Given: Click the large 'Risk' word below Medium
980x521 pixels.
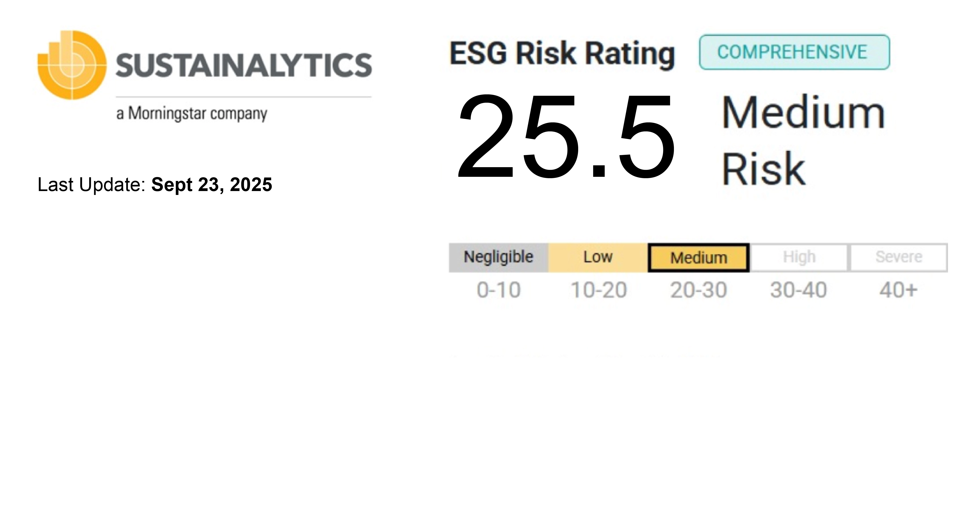Looking at the screenshot, I should 763,169.
